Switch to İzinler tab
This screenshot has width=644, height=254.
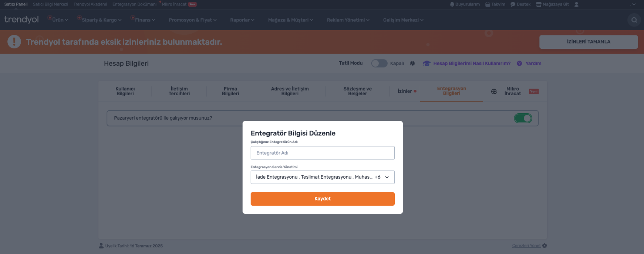coord(405,91)
